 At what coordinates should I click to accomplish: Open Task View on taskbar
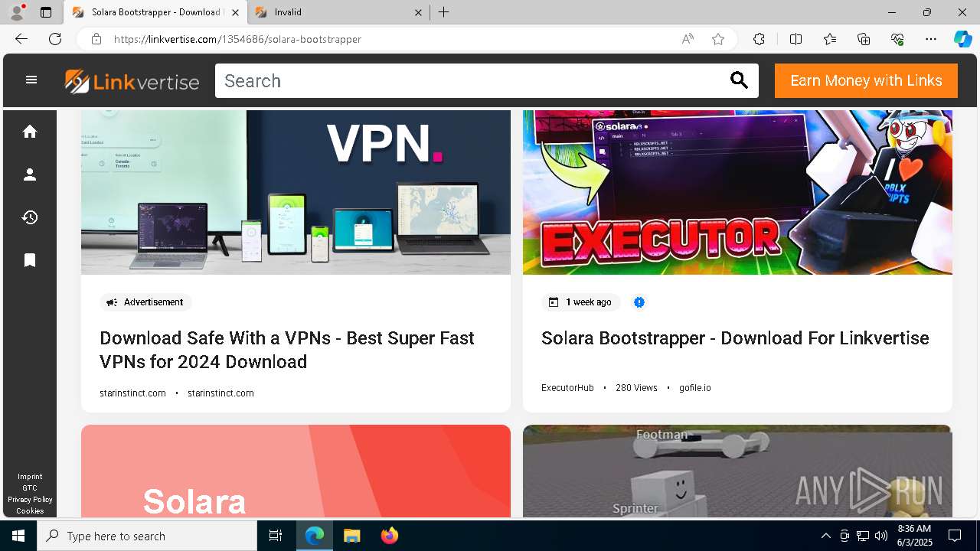(x=276, y=536)
